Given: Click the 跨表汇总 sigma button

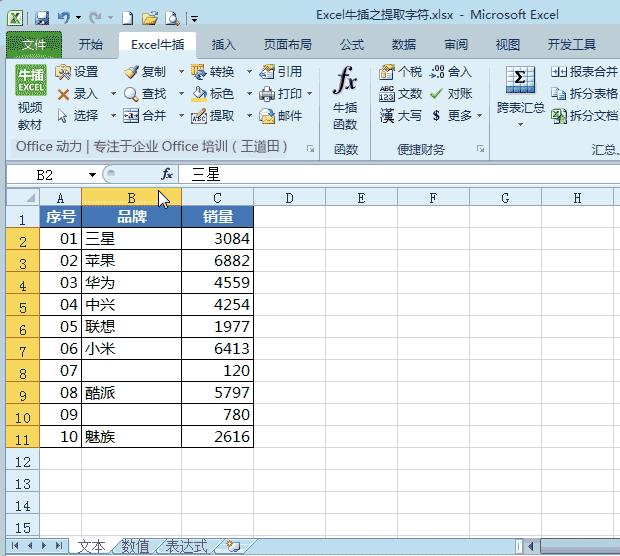Looking at the screenshot, I should (x=520, y=90).
